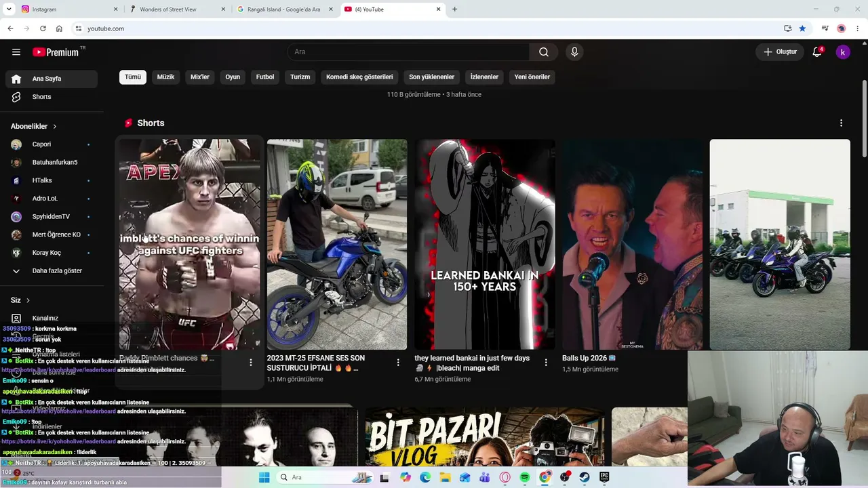Select the Müzik filter chip
The width and height of the screenshot is (868, 488).
coord(166,77)
